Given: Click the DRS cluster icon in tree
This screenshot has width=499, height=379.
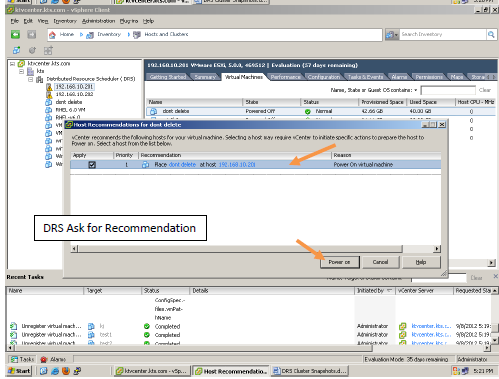Looking at the screenshot, I should pyautogui.click(x=40, y=79).
